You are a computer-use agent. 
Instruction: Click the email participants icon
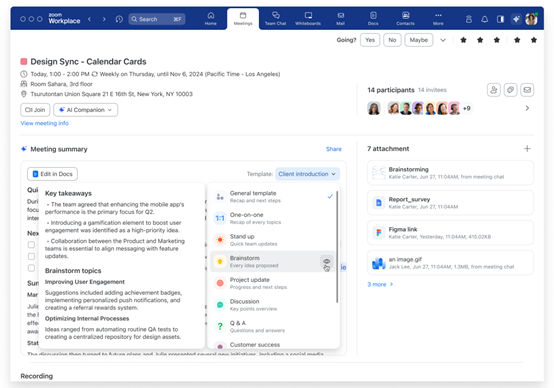[527, 90]
